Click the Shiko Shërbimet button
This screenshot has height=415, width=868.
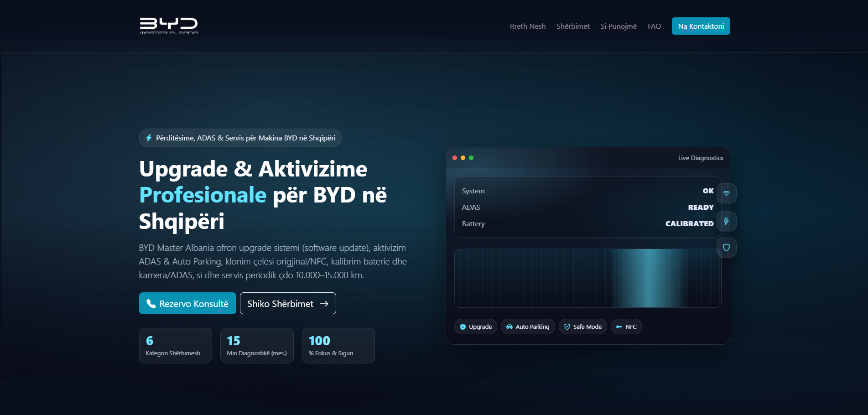tap(288, 303)
